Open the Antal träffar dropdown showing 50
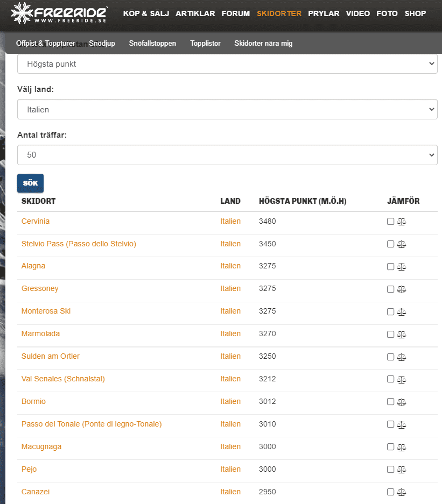442x504 pixels. pos(227,155)
